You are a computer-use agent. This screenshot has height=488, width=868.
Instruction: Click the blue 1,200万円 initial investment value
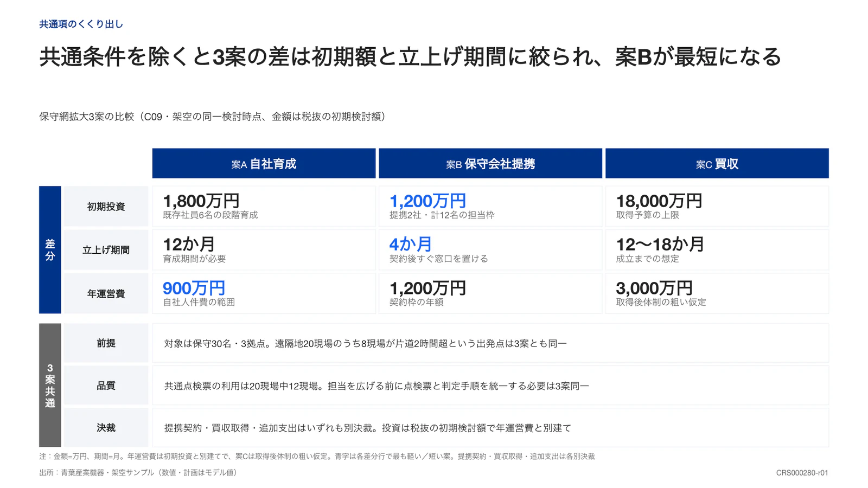coord(427,201)
